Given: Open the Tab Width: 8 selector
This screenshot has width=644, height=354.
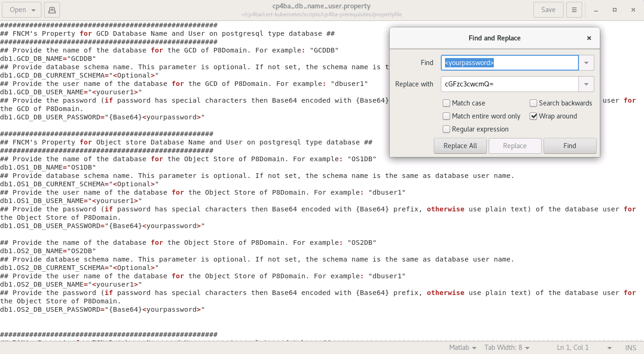Looking at the screenshot, I should click(x=507, y=347).
